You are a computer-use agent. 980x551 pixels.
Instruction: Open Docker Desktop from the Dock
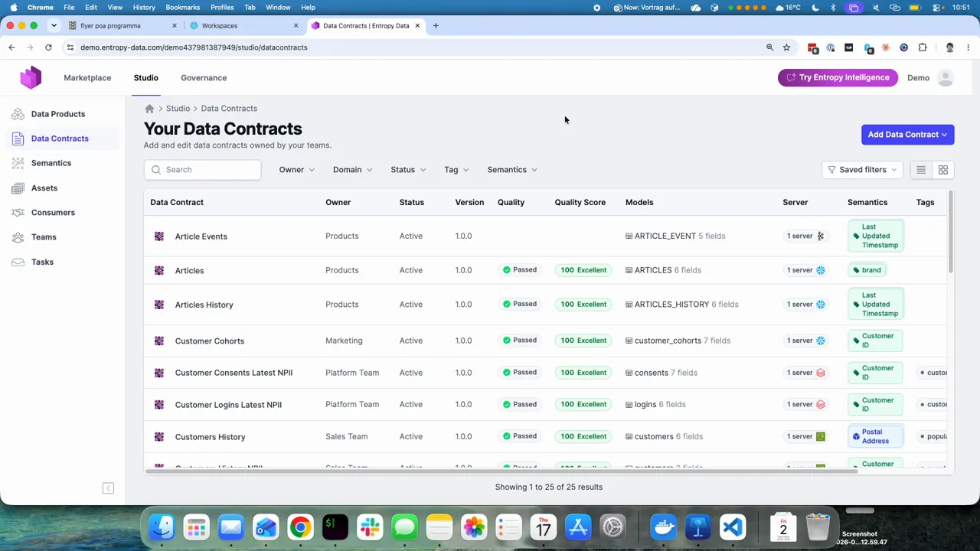663,527
